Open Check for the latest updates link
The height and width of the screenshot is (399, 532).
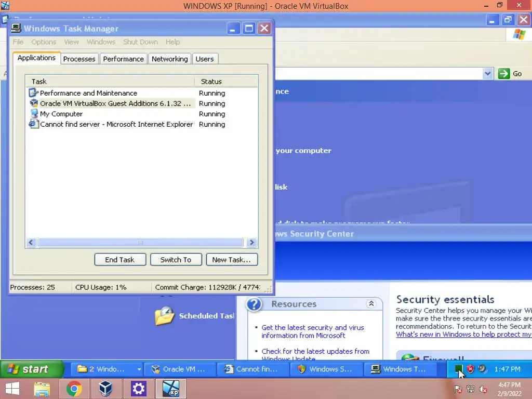point(315,354)
